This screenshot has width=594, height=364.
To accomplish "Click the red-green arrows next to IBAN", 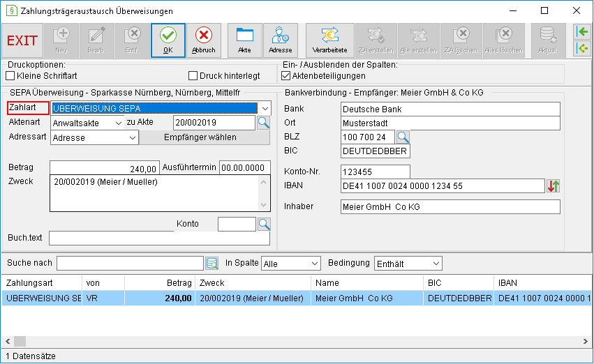I will tap(553, 185).
